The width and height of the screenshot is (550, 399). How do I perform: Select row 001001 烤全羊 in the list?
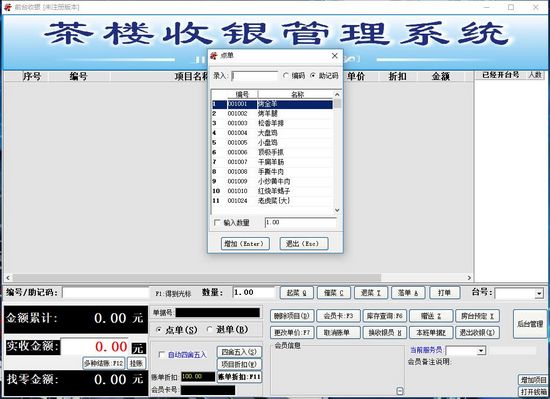(272, 104)
